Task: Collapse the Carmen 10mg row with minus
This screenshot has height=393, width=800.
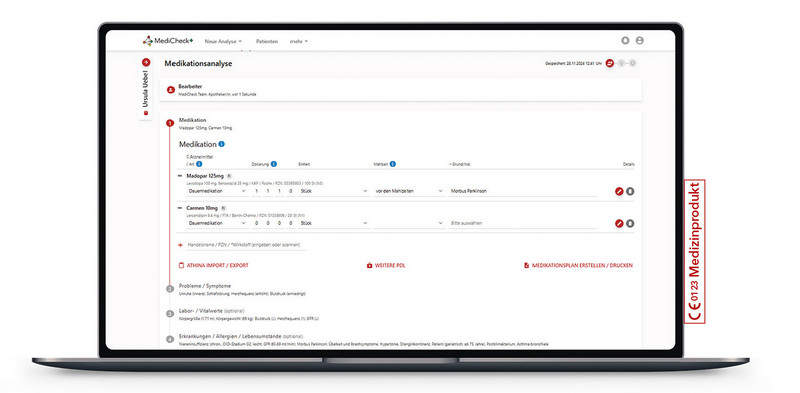Action: pyautogui.click(x=180, y=208)
